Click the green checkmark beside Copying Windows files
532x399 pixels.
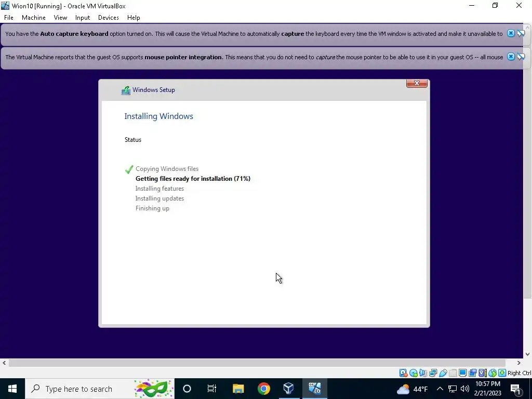point(129,169)
